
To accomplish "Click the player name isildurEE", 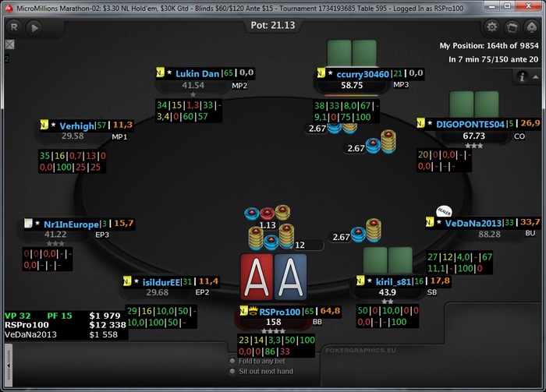I will click(x=161, y=282).
